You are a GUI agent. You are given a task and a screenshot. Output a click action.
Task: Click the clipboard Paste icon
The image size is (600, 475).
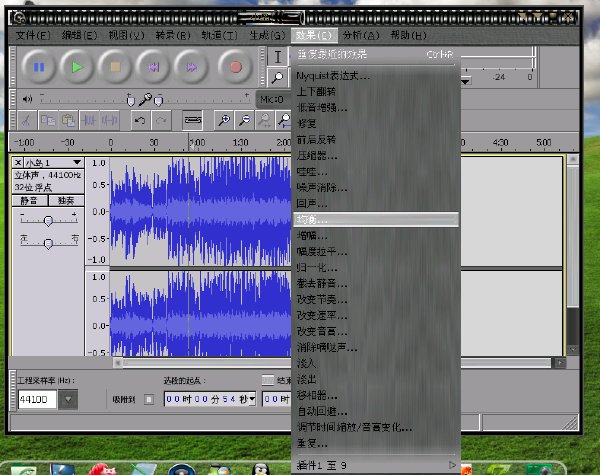click(x=68, y=121)
